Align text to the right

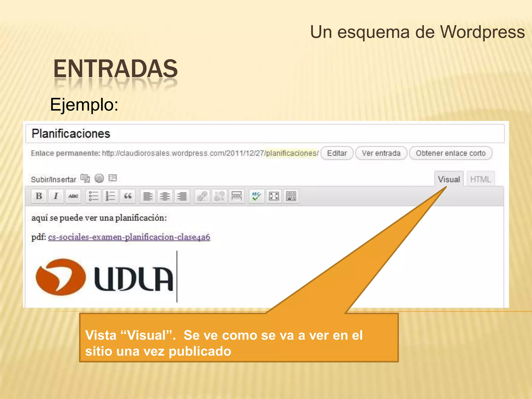point(182,196)
